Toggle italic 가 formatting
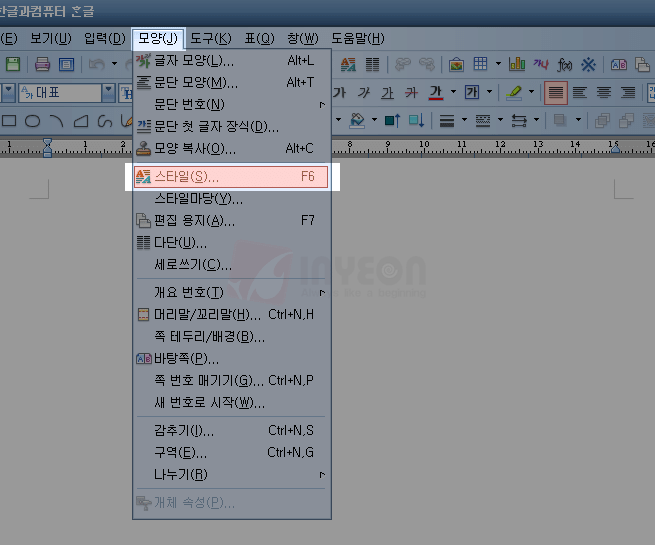The width and height of the screenshot is (655, 545). (x=363, y=92)
